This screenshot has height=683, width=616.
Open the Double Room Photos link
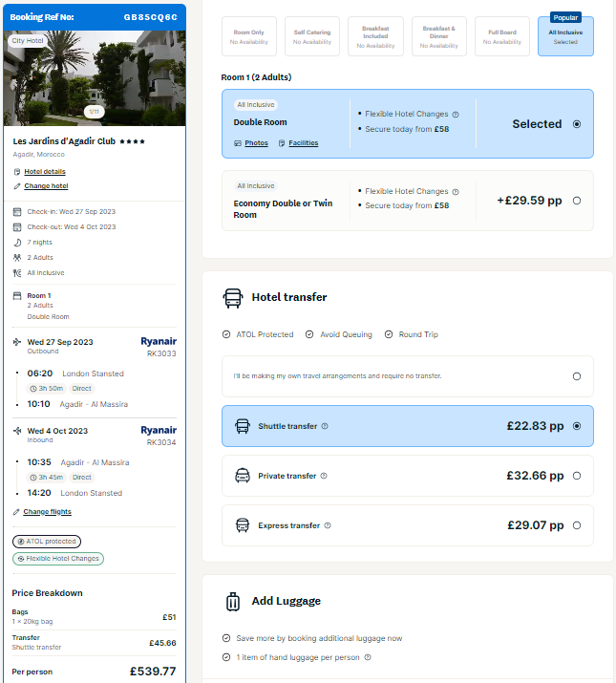[x=256, y=143]
